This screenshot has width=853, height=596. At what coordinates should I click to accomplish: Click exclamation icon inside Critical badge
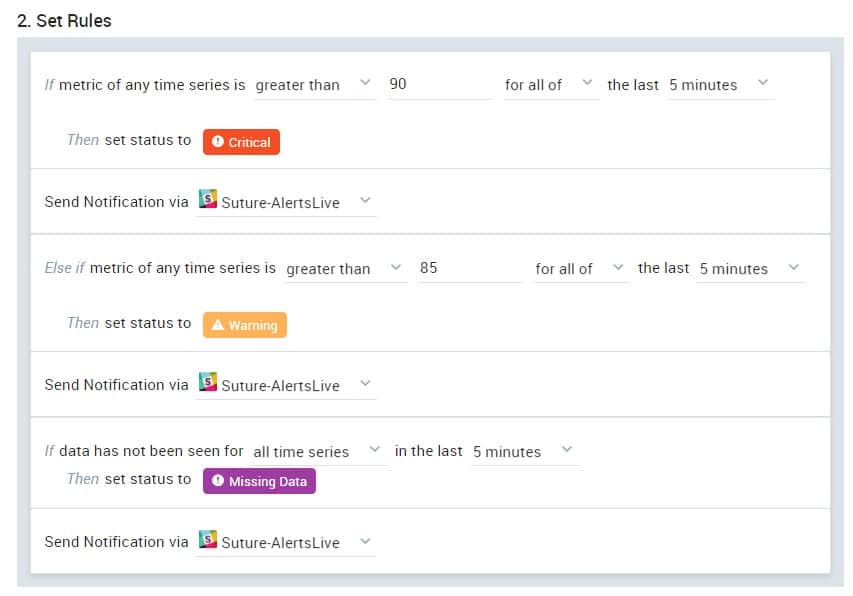click(x=218, y=141)
